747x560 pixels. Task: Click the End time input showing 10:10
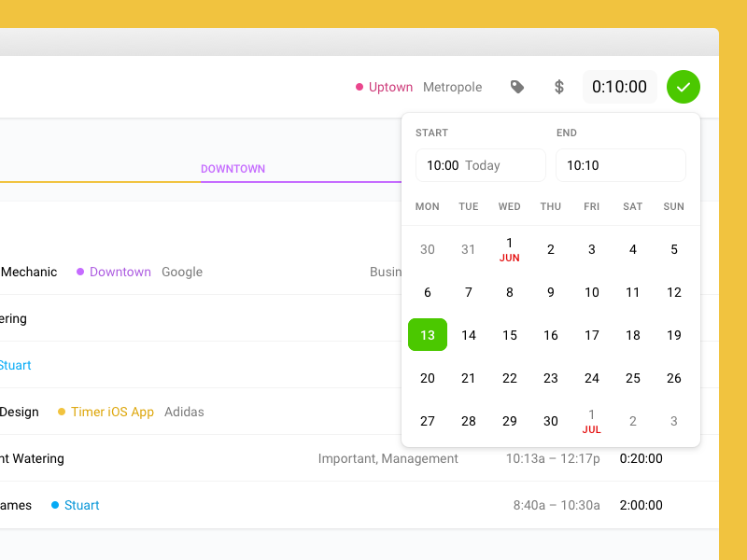coord(620,165)
